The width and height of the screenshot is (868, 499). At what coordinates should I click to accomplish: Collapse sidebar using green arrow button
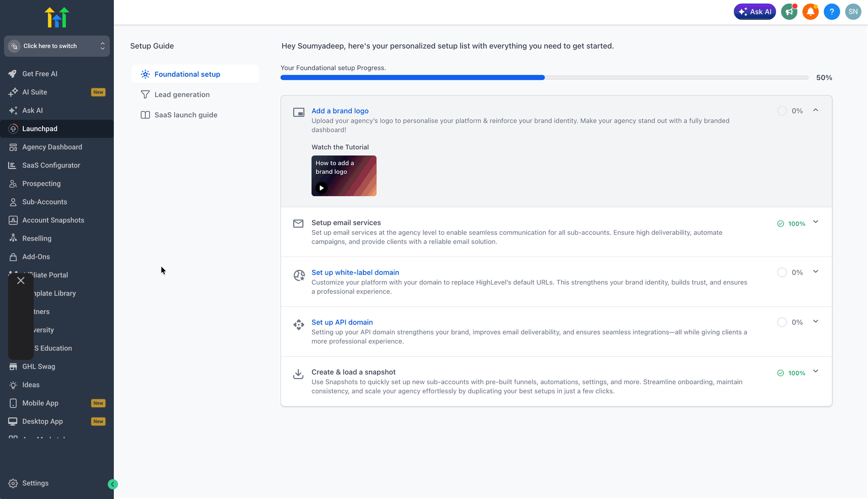113,484
